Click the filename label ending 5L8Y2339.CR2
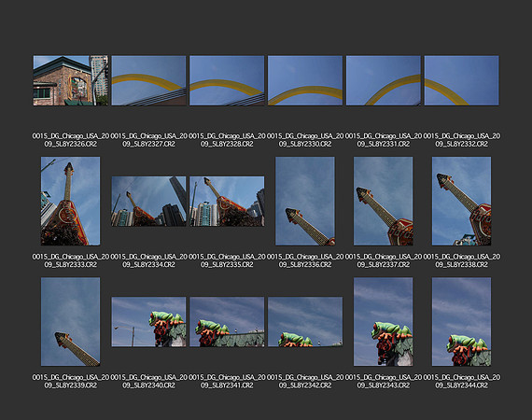Viewport: 532px width, 420px height. [71, 382]
